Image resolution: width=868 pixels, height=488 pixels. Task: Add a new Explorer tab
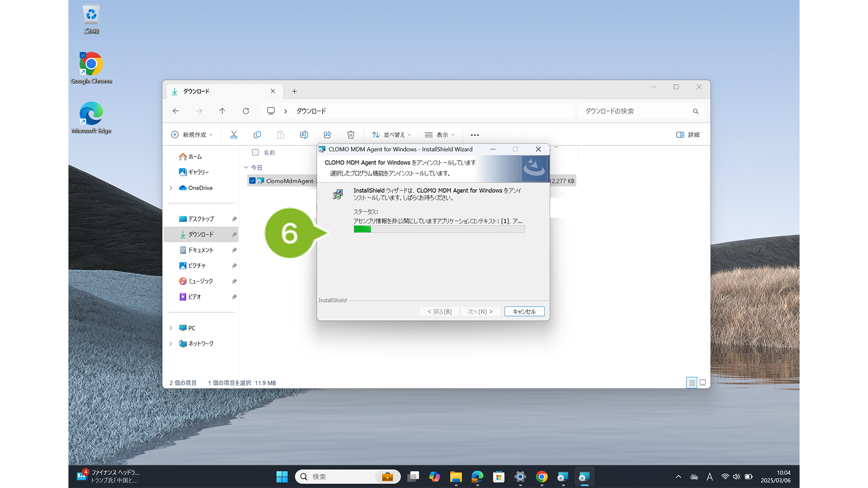(x=294, y=91)
